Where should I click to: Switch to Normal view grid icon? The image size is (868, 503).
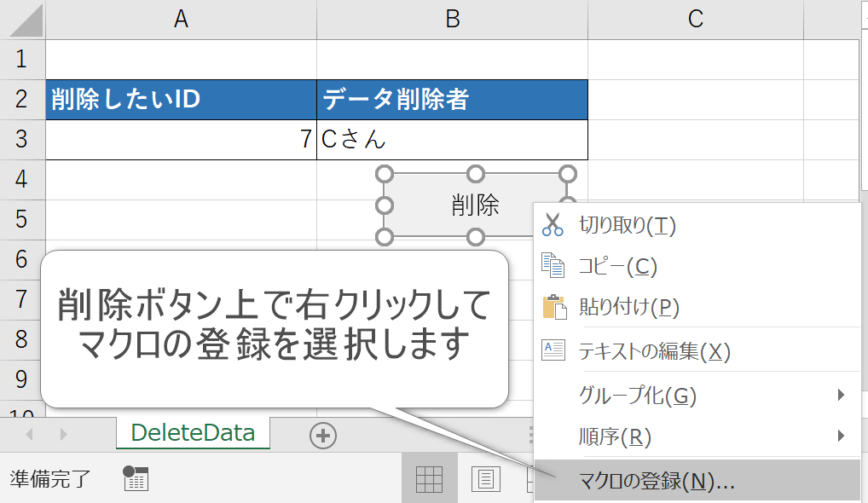point(429,480)
